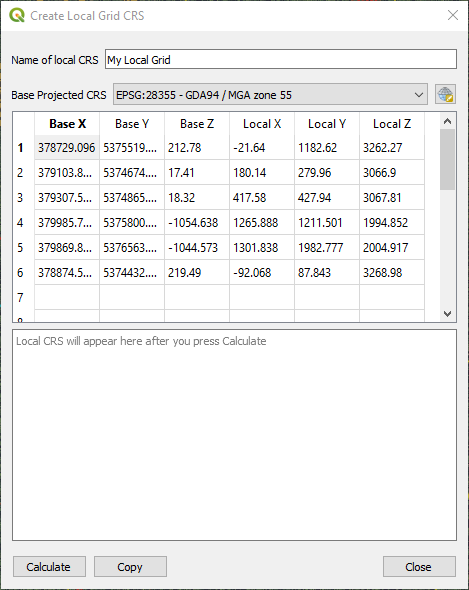Select Local Y cell 279.96
Image resolution: width=469 pixels, height=590 pixels.
click(327, 172)
